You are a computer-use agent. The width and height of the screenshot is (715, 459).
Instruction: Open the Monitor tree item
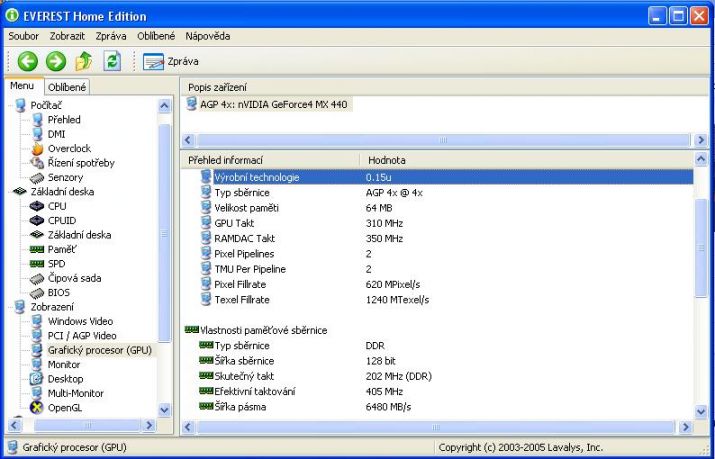[x=64, y=365]
